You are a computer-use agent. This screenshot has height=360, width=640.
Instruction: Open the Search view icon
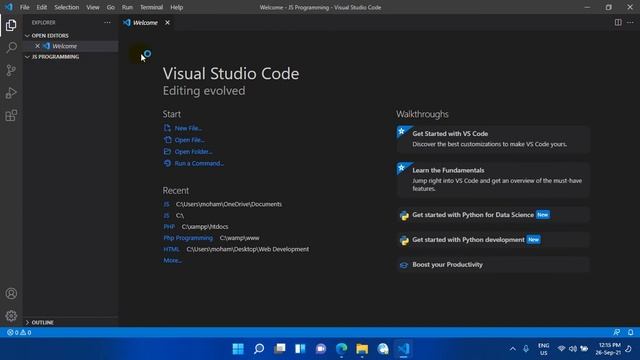point(11,47)
